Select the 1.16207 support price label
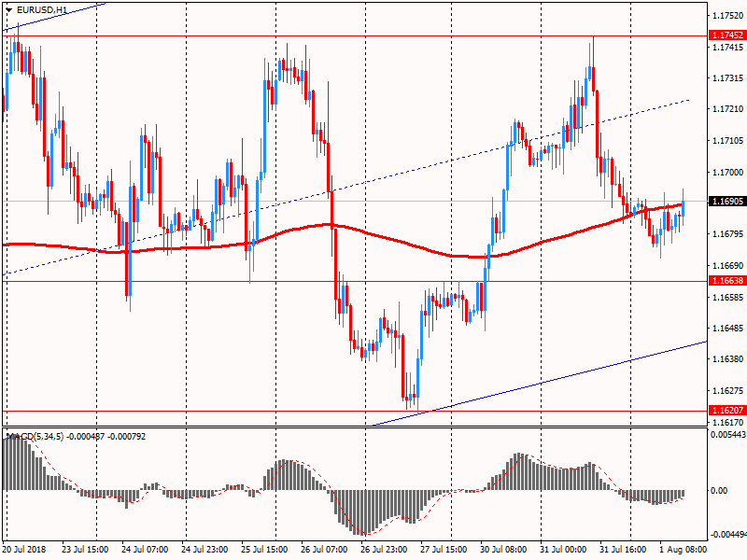747x560 pixels. pyautogui.click(x=727, y=410)
